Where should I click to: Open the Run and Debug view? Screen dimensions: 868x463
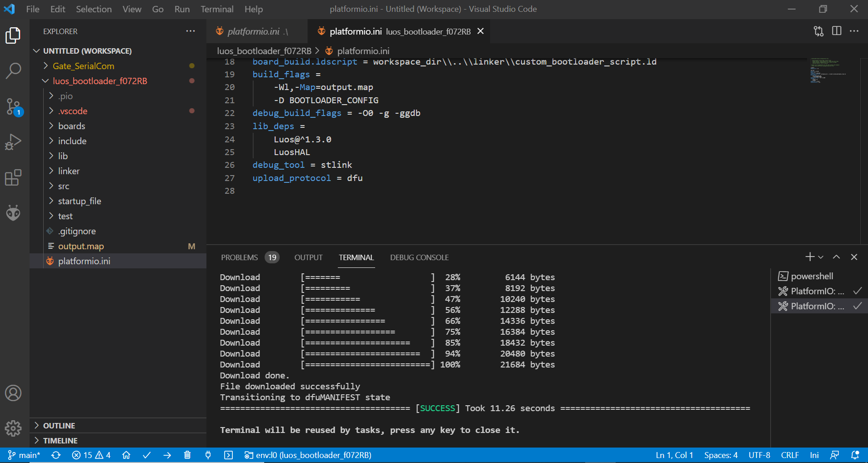click(x=13, y=142)
